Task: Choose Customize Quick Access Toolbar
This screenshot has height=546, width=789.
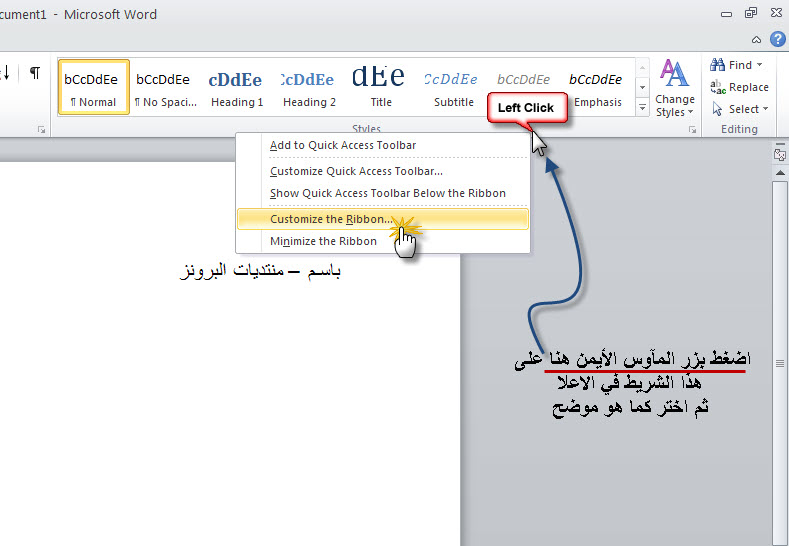Action: [383, 171]
